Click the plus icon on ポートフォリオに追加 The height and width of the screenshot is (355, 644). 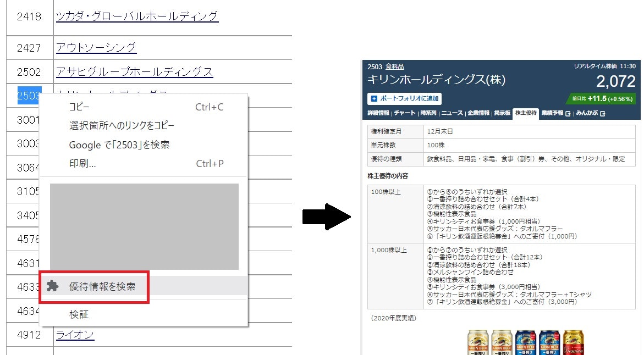point(374,98)
